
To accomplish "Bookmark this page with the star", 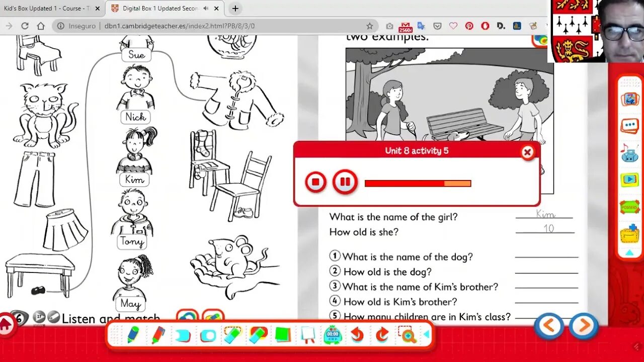I will pos(370,26).
